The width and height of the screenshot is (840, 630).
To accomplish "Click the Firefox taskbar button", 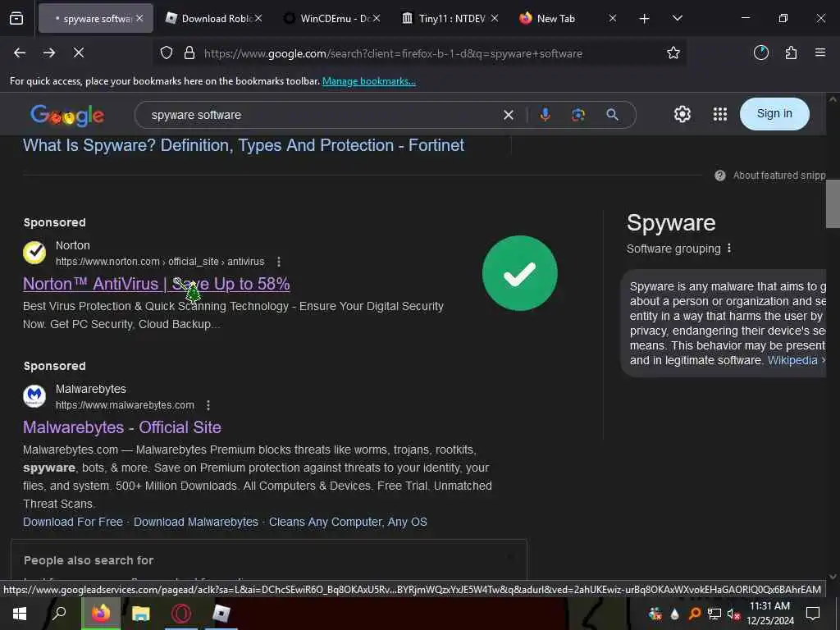I will click(x=100, y=614).
